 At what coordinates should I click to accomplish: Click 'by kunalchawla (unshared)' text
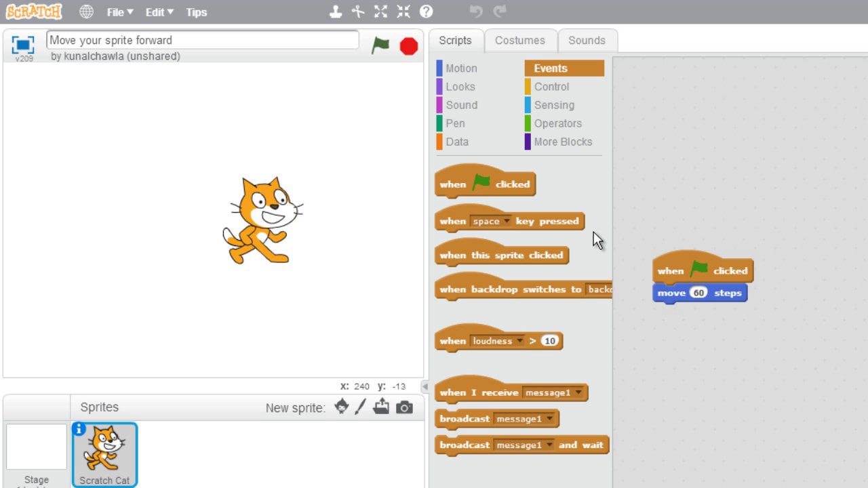115,56
